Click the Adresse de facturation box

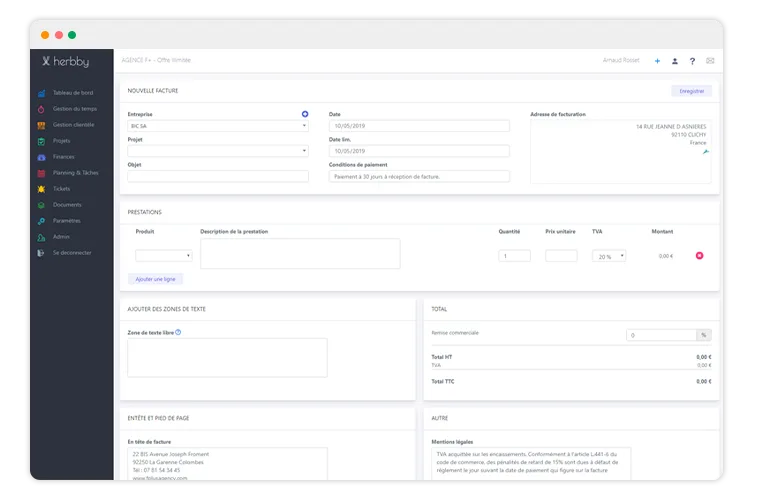click(621, 152)
